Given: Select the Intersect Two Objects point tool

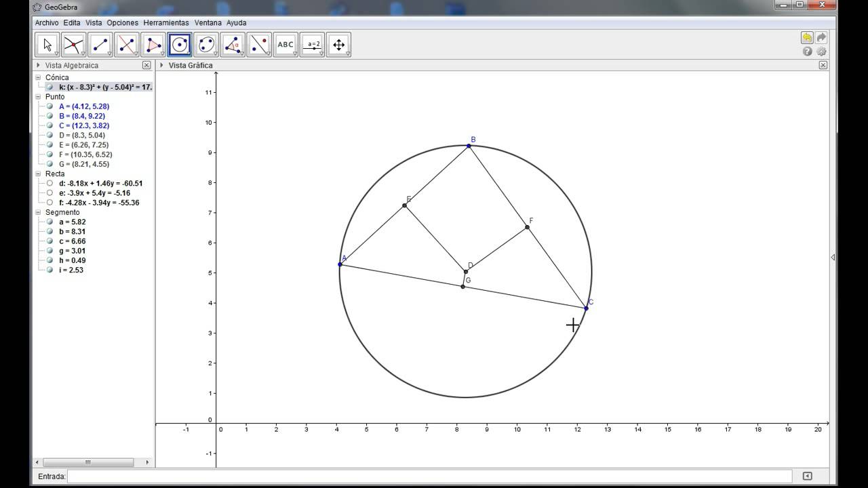Looking at the screenshot, I should click(73, 45).
